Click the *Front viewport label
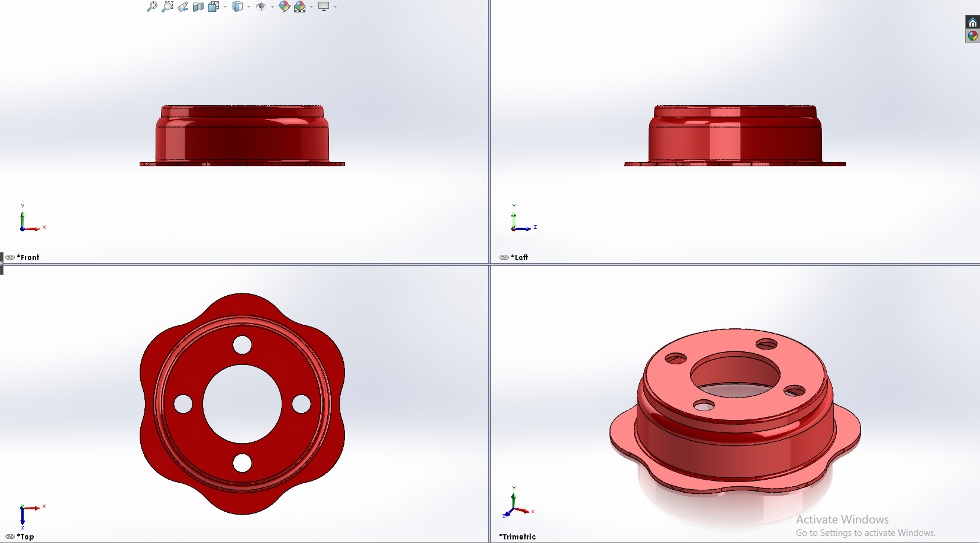 tap(28, 257)
